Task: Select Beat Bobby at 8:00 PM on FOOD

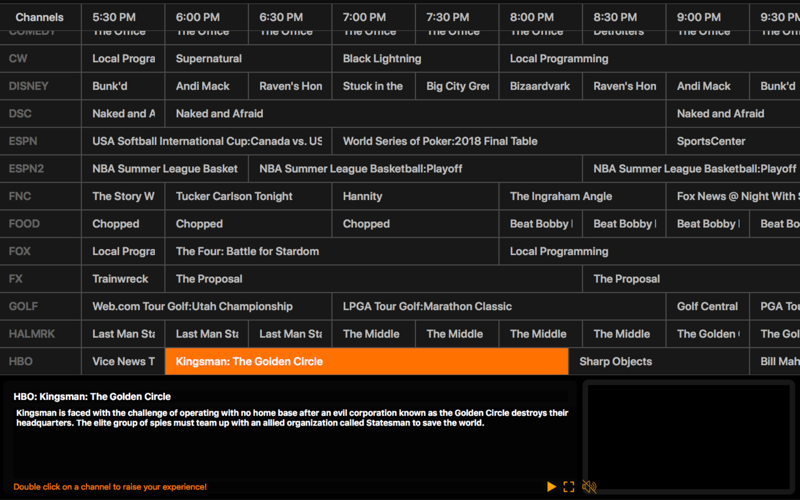Action: click(x=541, y=223)
